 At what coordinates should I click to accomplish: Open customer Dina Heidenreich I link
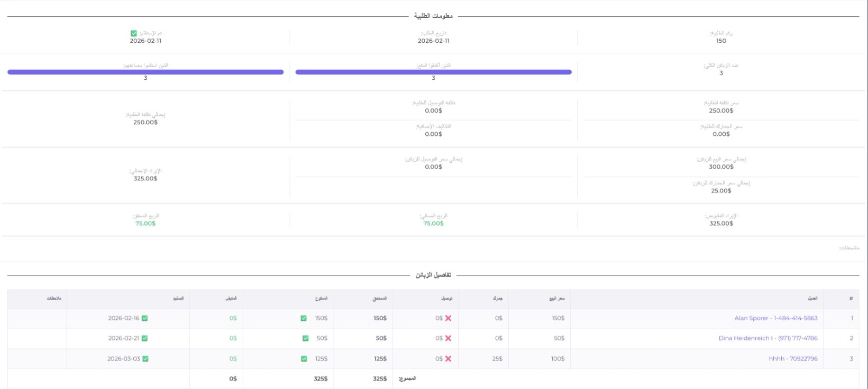768,338
